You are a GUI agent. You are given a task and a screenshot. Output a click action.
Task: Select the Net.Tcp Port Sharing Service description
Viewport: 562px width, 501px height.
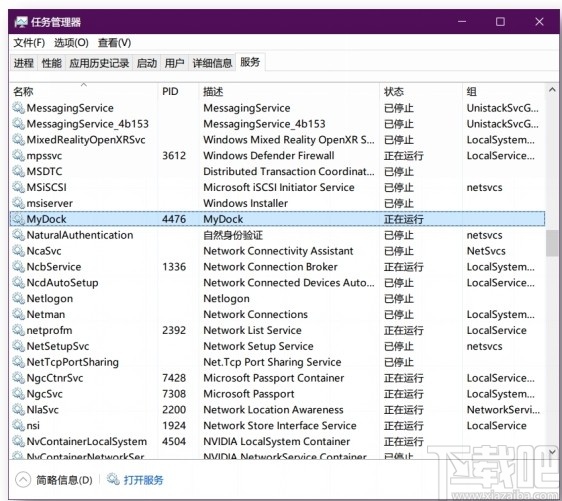(272, 362)
